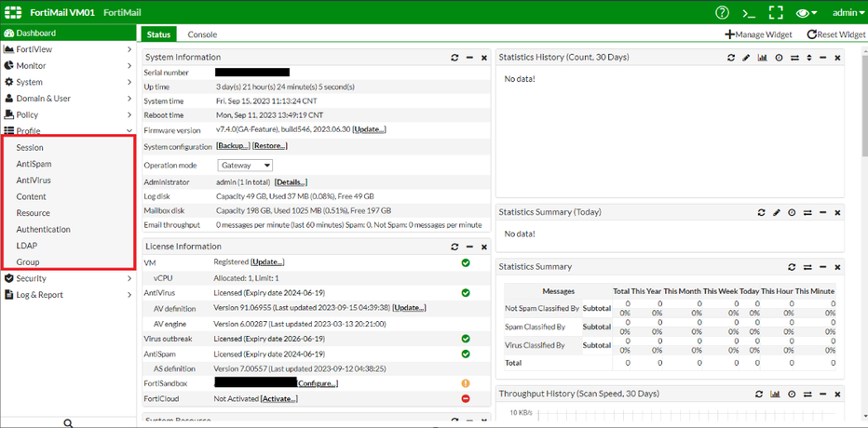Click clock icon in Statistics Summary (Today)
Screen dimensions: 868x428
tap(793, 212)
